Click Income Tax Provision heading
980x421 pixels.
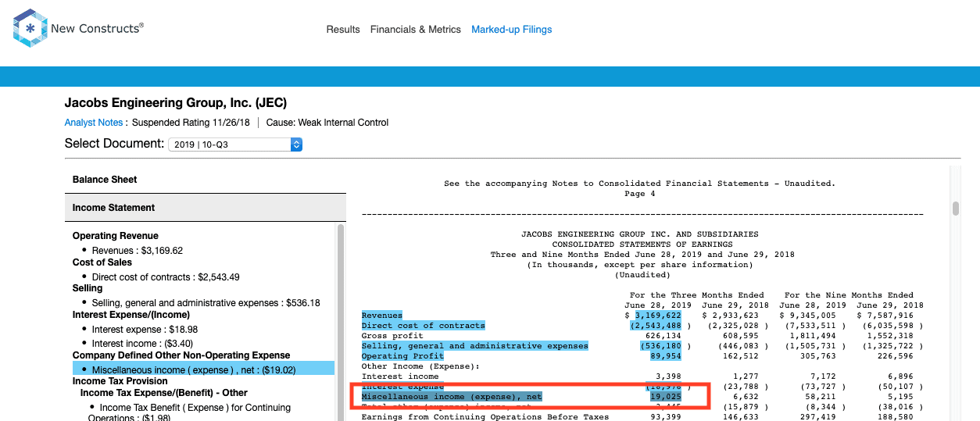point(120,381)
